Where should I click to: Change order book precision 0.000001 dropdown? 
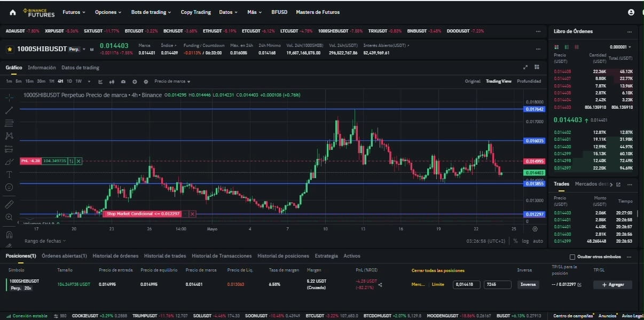tap(621, 47)
